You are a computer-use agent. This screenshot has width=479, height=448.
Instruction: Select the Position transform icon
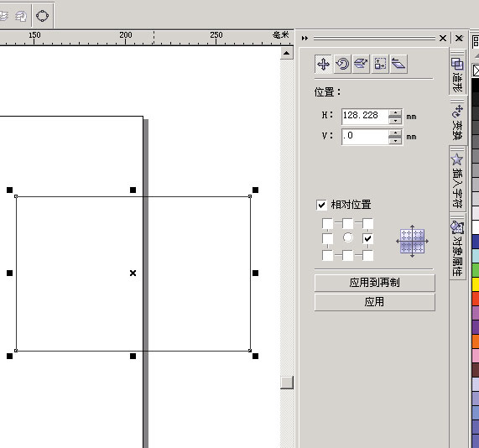coord(323,64)
